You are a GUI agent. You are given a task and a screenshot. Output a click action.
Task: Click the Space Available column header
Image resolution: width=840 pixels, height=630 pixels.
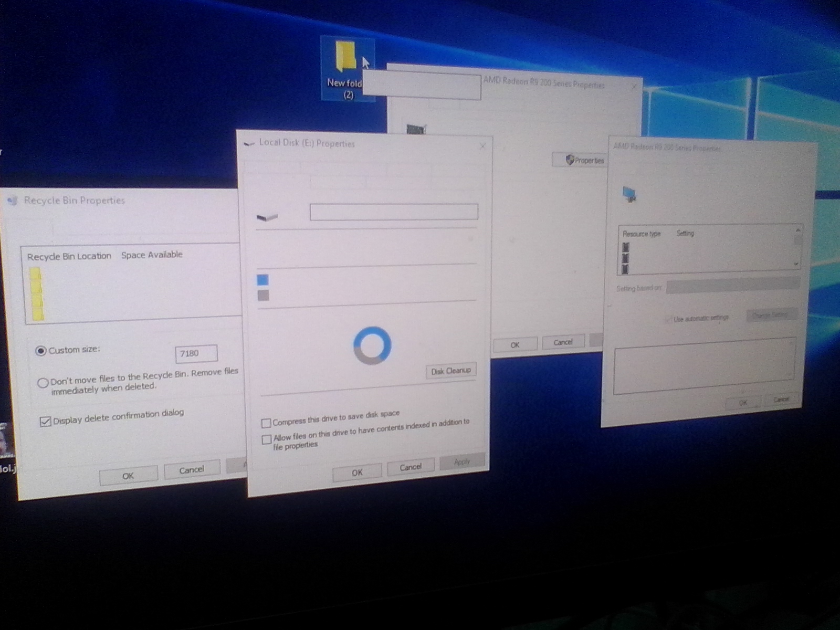click(x=152, y=255)
